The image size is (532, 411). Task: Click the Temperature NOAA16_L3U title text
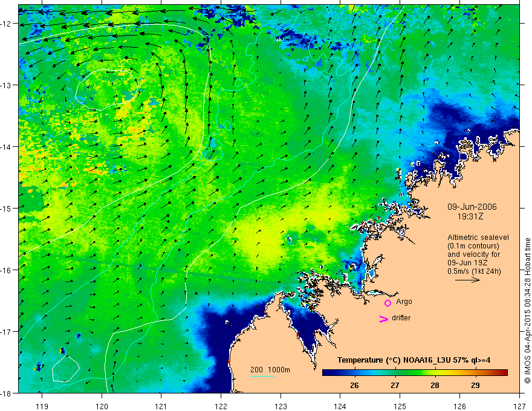(x=414, y=360)
